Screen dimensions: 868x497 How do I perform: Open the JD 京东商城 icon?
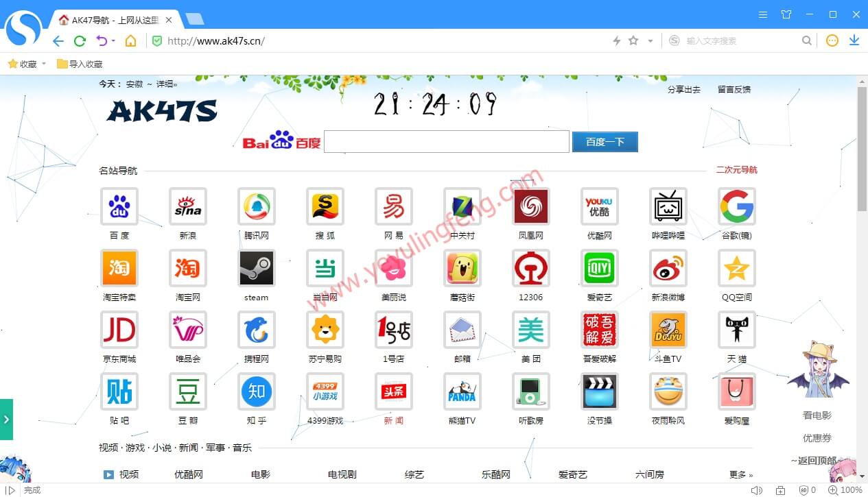[x=119, y=330]
